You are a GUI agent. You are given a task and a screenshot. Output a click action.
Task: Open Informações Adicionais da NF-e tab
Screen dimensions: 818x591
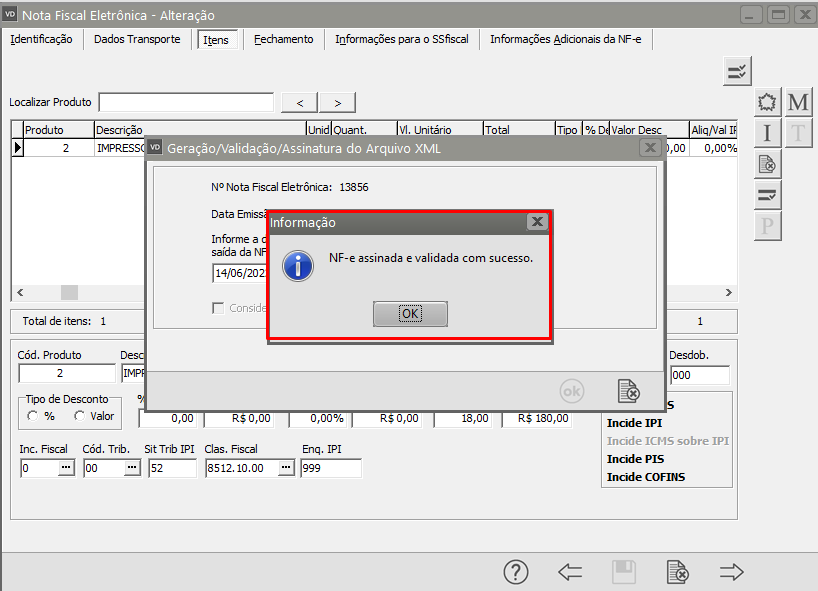point(566,39)
